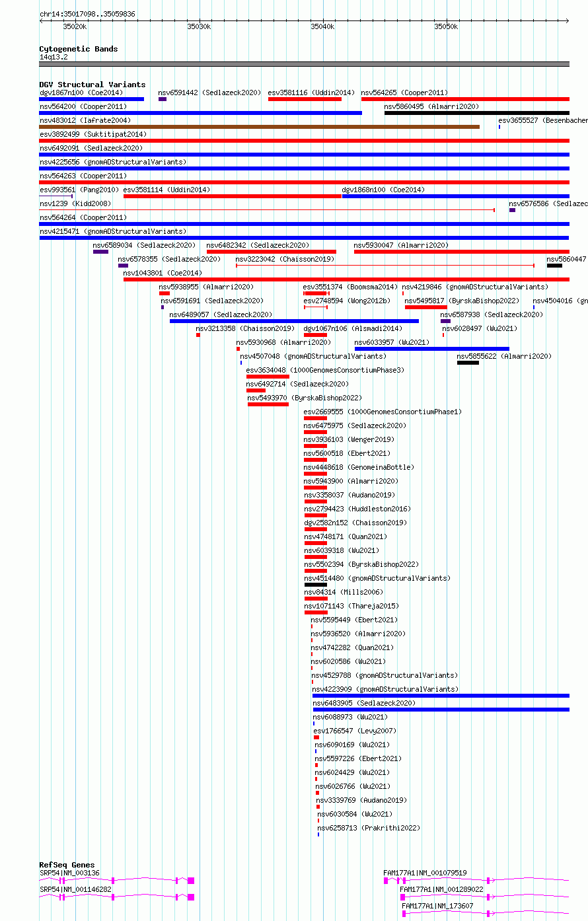
Task: Select variant nsv3936103 (Wenger2019)
Action: click(316, 446)
